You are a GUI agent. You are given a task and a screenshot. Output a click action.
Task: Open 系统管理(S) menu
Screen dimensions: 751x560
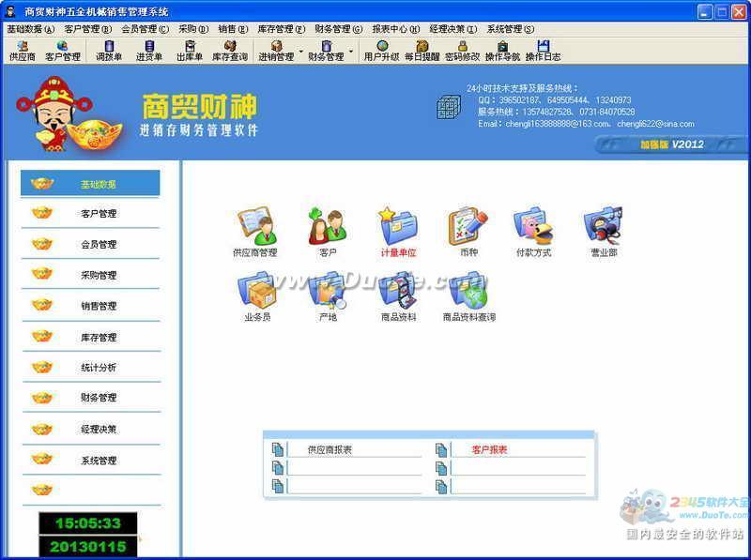pyautogui.click(x=511, y=29)
